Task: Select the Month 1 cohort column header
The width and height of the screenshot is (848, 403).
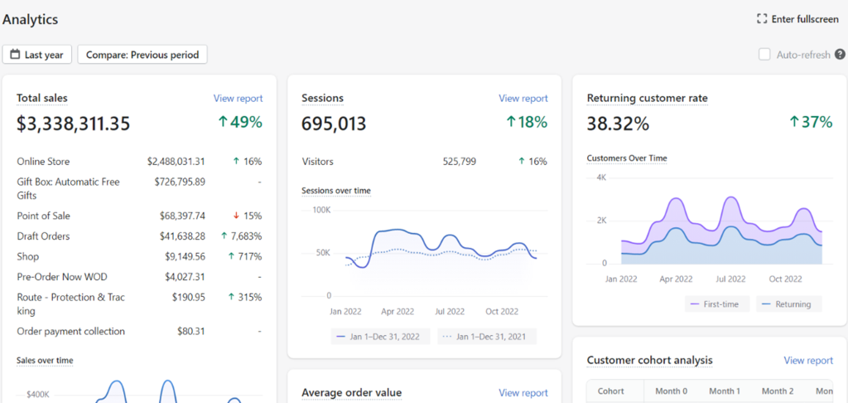Action: [725, 391]
